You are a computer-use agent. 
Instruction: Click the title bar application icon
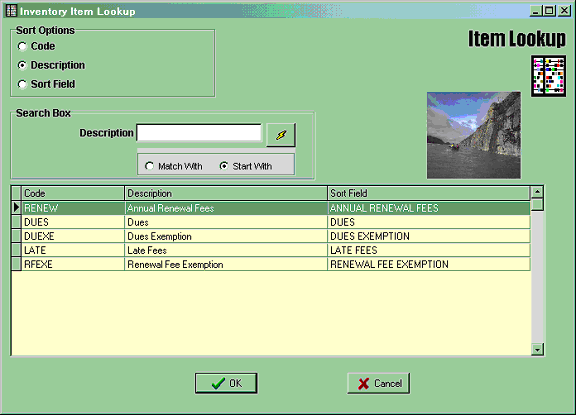[x=11, y=11]
